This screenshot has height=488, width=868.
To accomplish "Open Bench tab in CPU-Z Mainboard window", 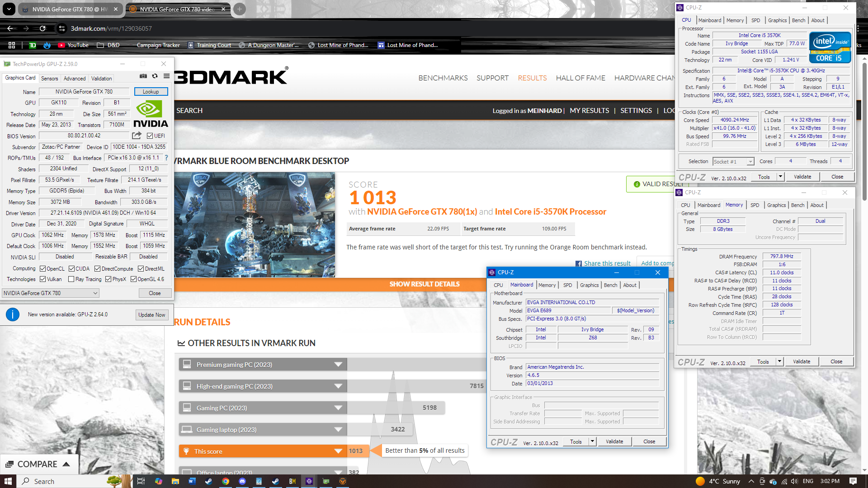I will 610,285.
